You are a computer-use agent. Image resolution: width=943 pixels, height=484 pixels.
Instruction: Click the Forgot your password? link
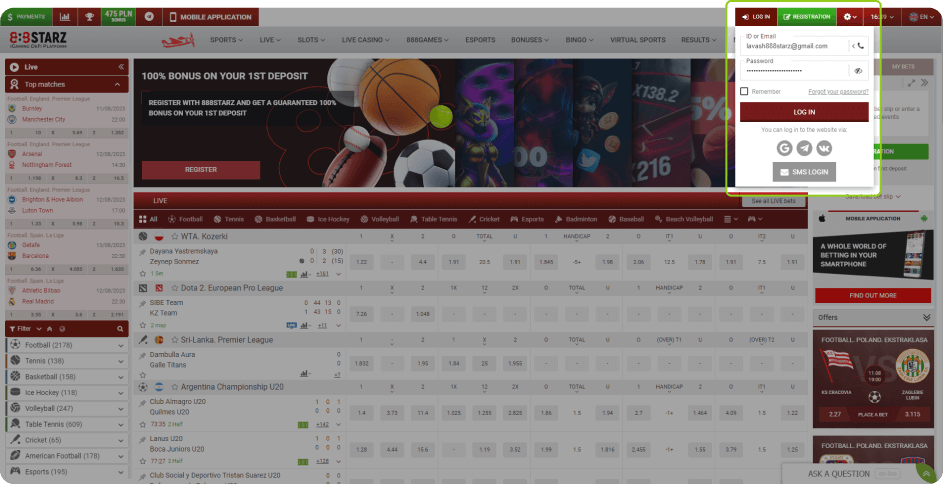[838, 92]
